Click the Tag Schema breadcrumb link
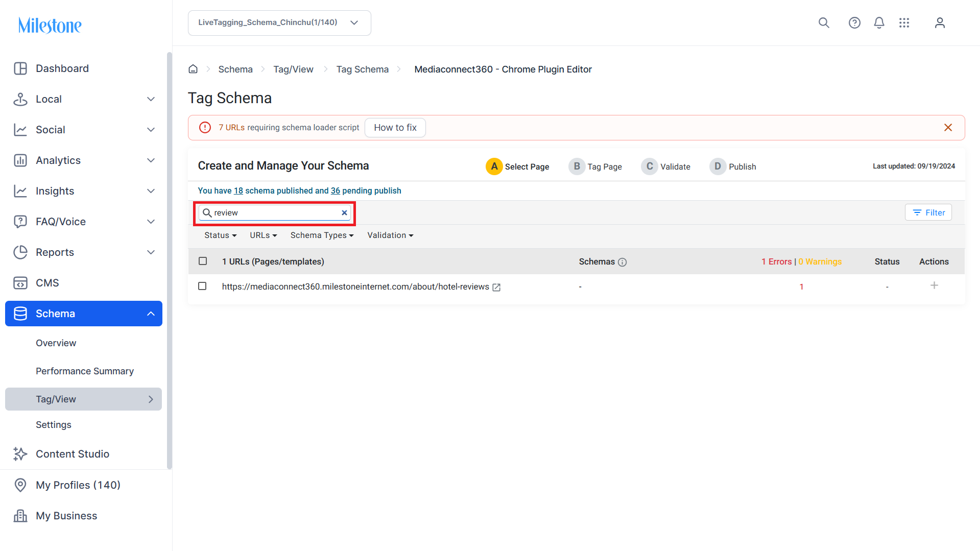 362,69
